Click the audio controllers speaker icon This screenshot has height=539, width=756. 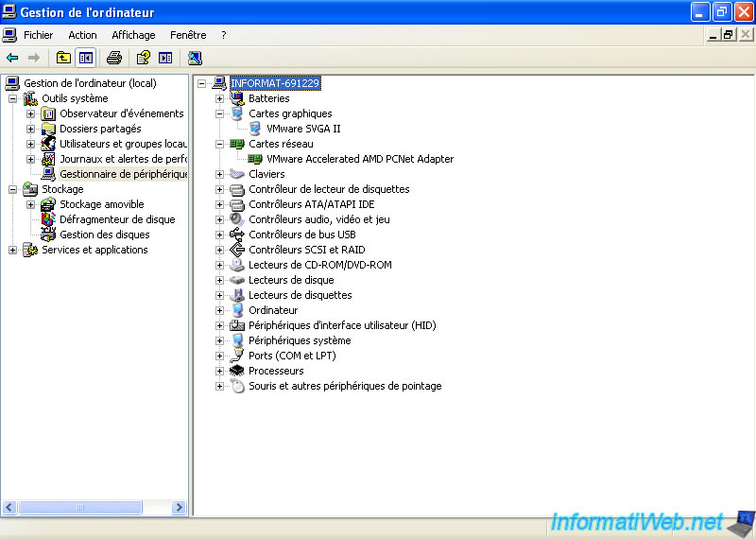(x=237, y=219)
